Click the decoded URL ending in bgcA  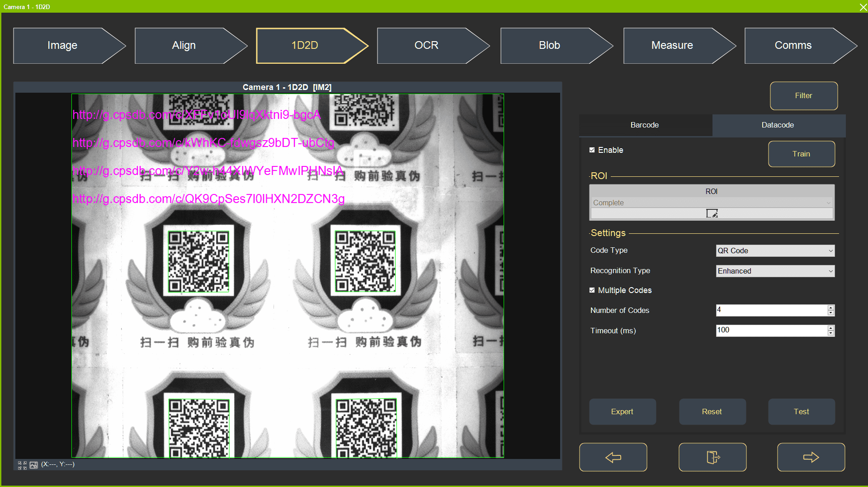click(197, 115)
